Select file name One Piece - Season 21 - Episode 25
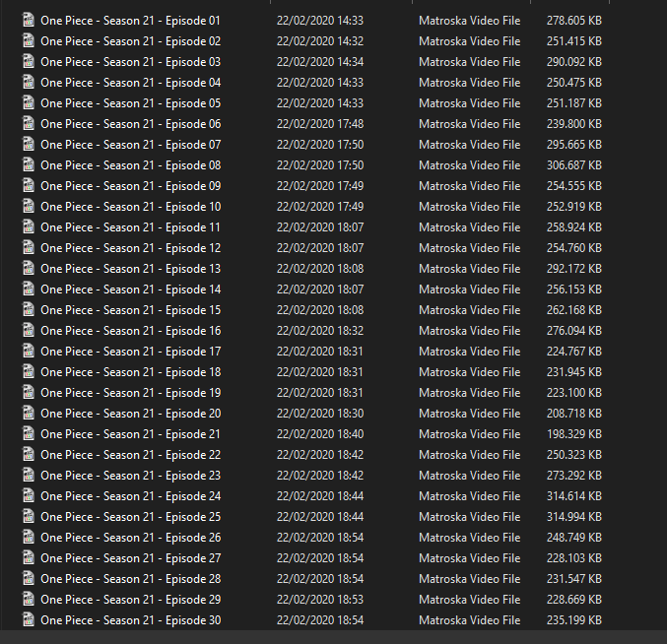667x644 pixels. coord(131,517)
